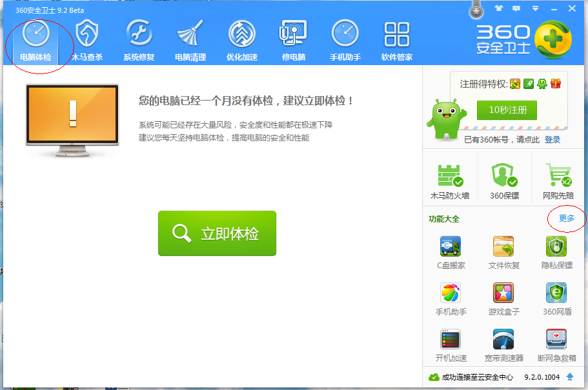
Task: Launch the 开机加速 boot speedup tool
Action: [451, 346]
